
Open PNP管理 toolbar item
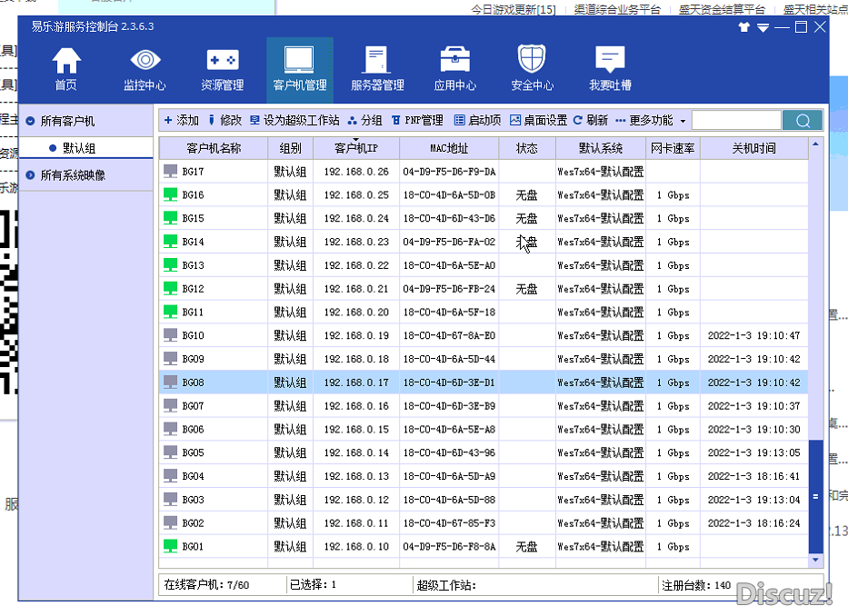tap(417, 120)
